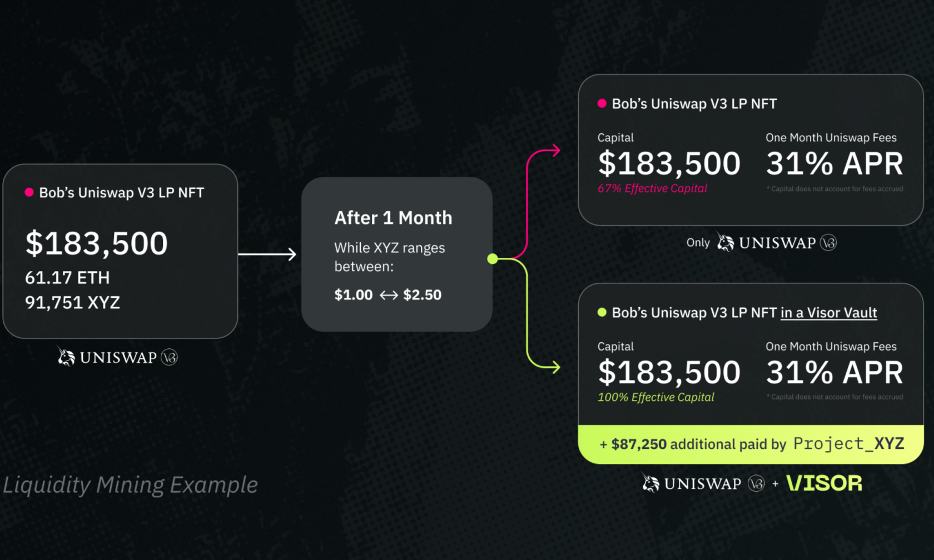
Task: Click the '100% Effective Capital' green text
Action: click(656, 397)
